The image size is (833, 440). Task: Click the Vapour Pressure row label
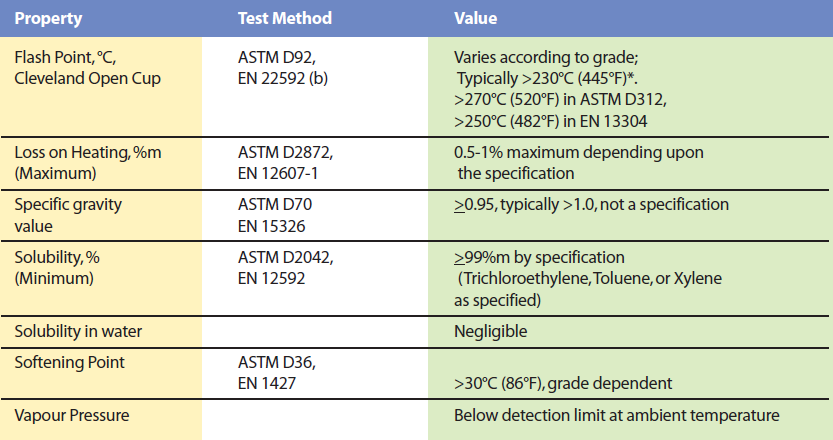pyautogui.click(x=72, y=416)
